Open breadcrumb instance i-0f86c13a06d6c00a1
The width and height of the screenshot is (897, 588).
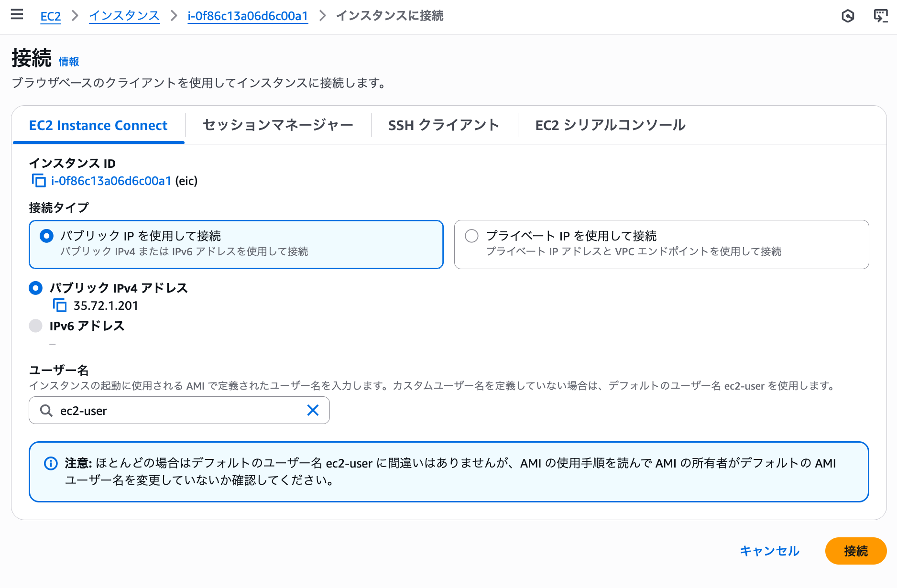click(248, 16)
